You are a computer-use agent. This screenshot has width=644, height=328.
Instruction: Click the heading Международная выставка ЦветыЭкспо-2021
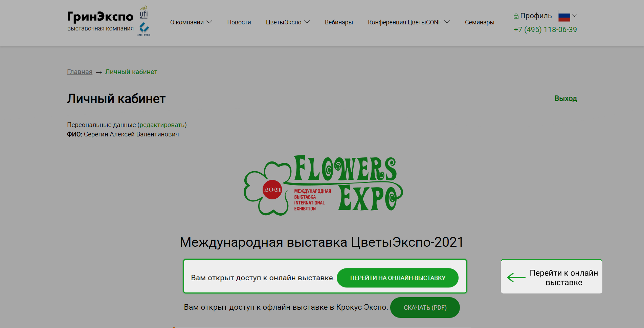coord(322,242)
